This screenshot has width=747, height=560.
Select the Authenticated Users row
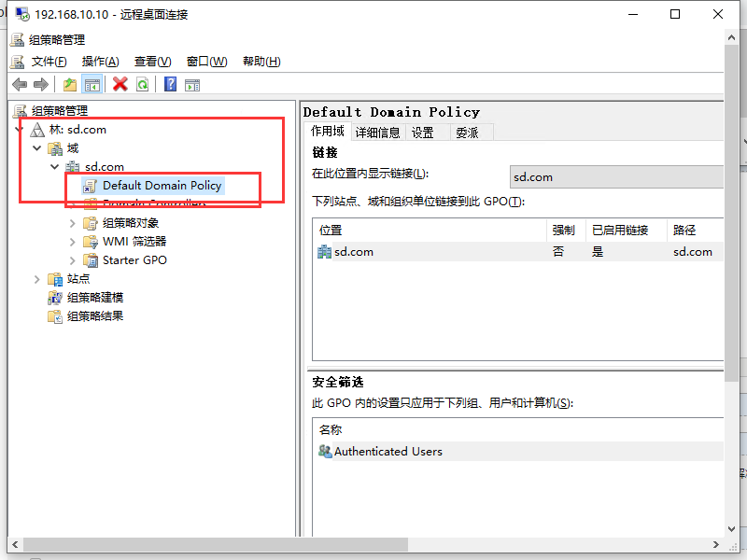518,451
